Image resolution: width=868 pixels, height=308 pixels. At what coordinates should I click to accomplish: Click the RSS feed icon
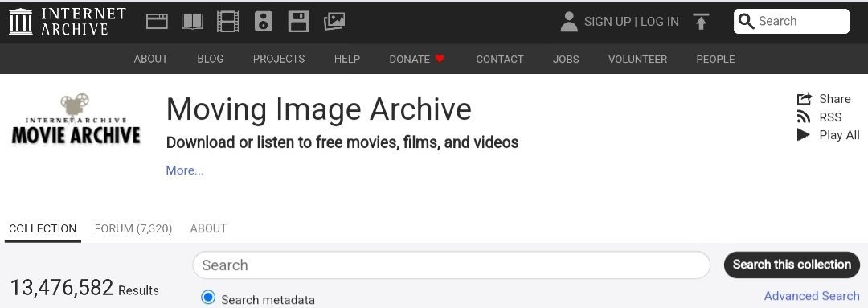[804, 117]
